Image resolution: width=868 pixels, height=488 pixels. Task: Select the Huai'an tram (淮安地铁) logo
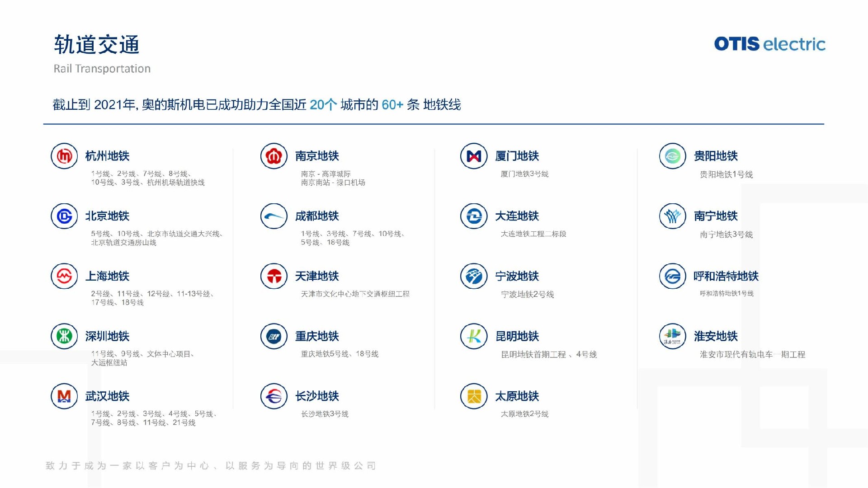[x=673, y=336]
